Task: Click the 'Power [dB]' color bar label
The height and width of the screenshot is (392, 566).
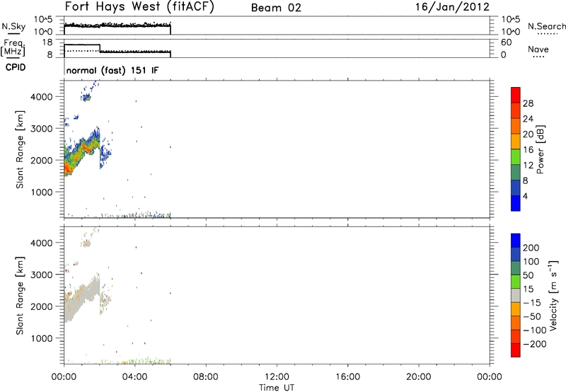Action: pyautogui.click(x=540, y=149)
